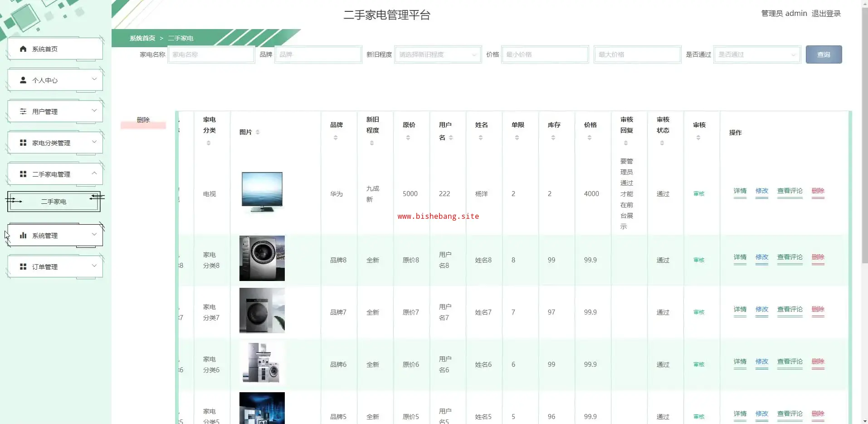This screenshot has width=868, height=424.
Task: Click the grid icon beside 二手家电管理
Action: pos(23,174)
